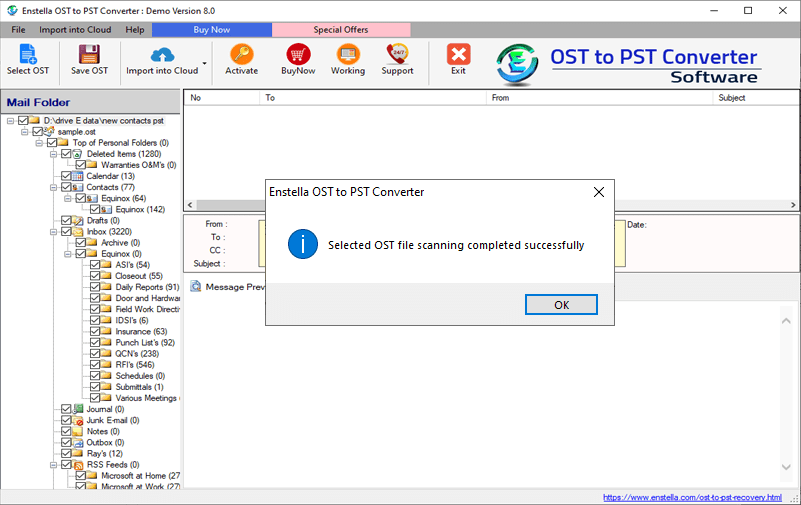Image resolution: width=801 pixels, height=505 pixels.
Task: Uncheck the Deleted Items folder checkbox
Action: coord(66,154)
